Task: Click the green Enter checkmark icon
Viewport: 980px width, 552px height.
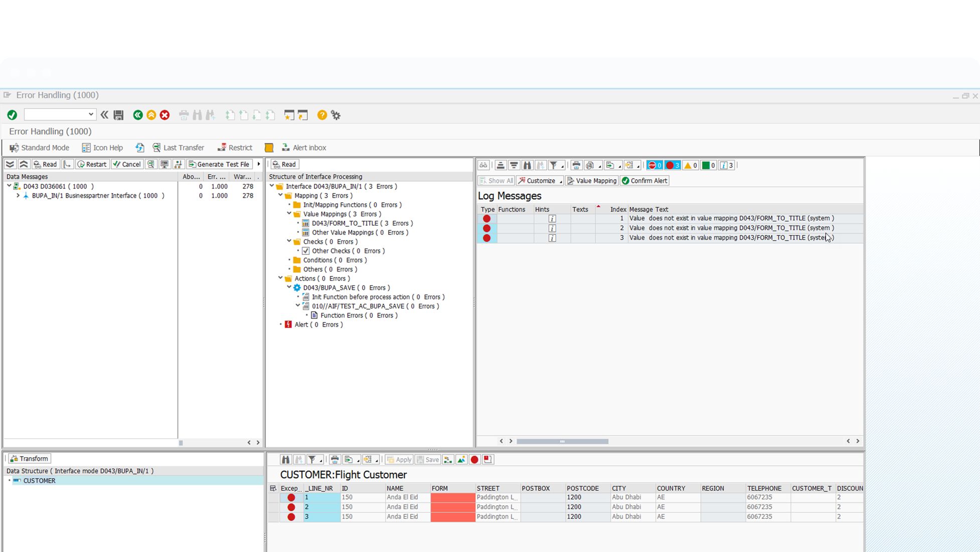Action: pos(12,115)
